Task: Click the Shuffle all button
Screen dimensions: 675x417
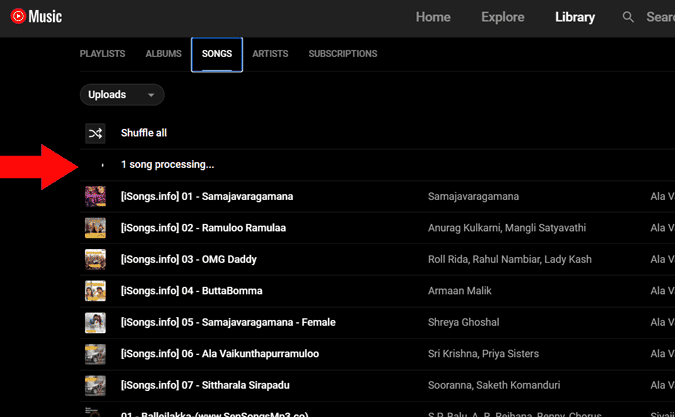Action: (144, 133)
